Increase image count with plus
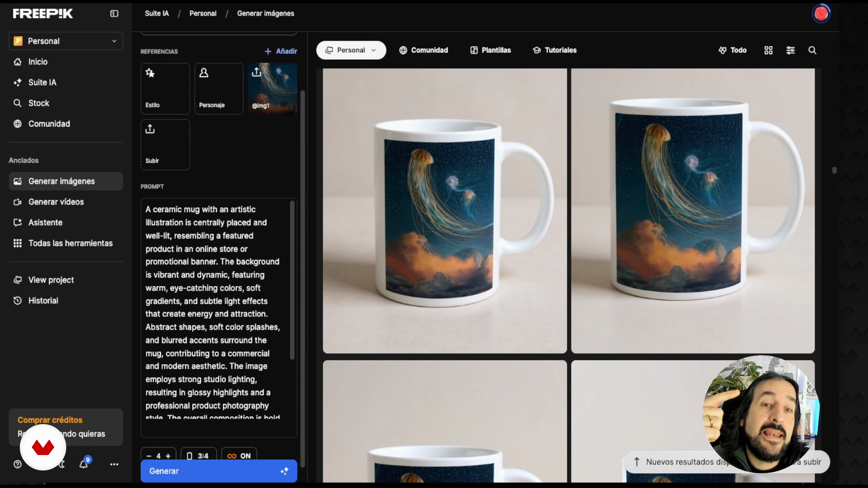Screen dimensions: 868x488 (x=168, y=456)
